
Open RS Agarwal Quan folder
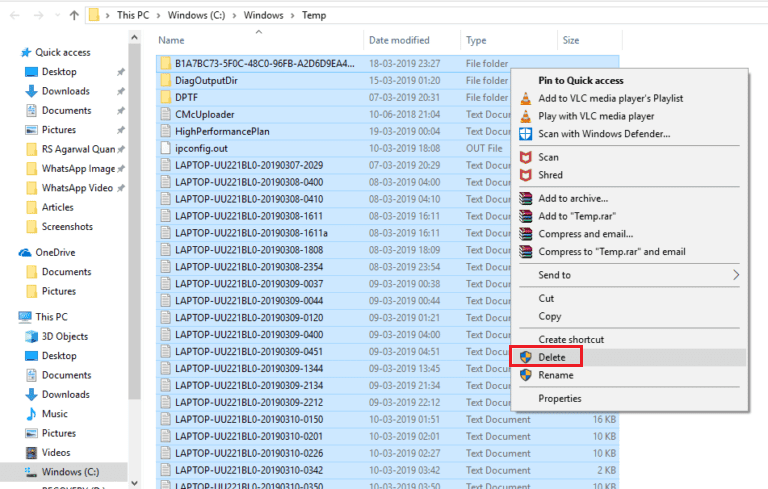coord(78,149)
